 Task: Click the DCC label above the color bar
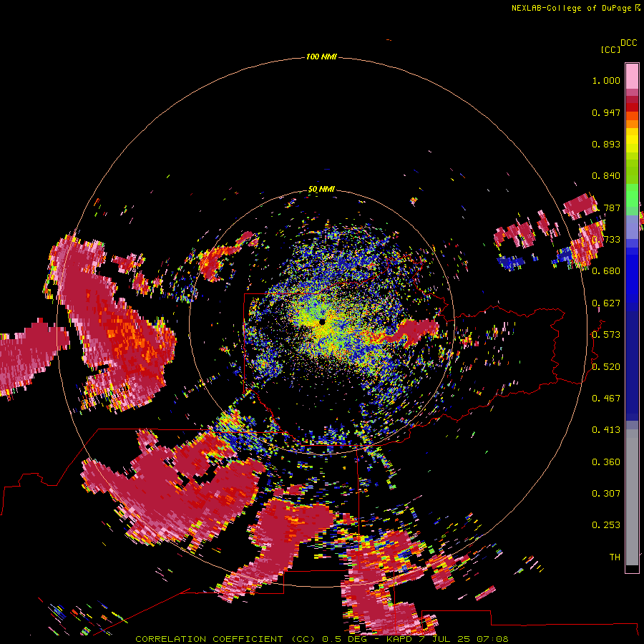coord(629,43)
